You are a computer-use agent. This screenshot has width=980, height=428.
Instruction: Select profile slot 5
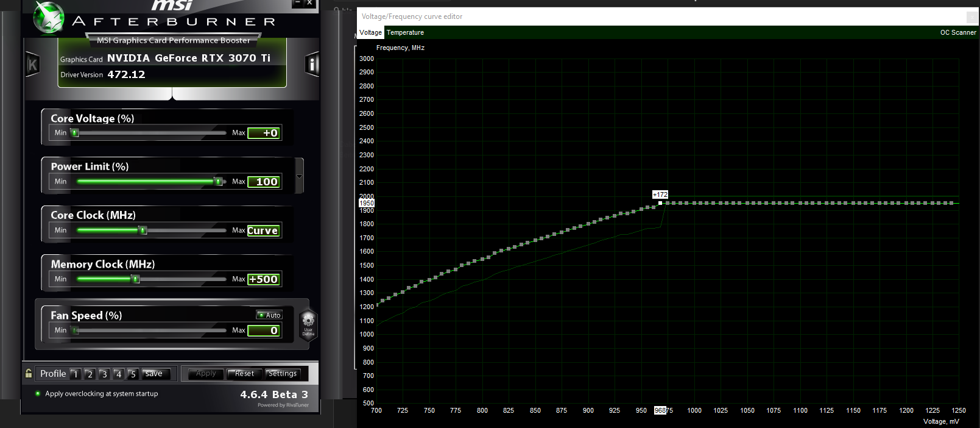coord(133,374)
